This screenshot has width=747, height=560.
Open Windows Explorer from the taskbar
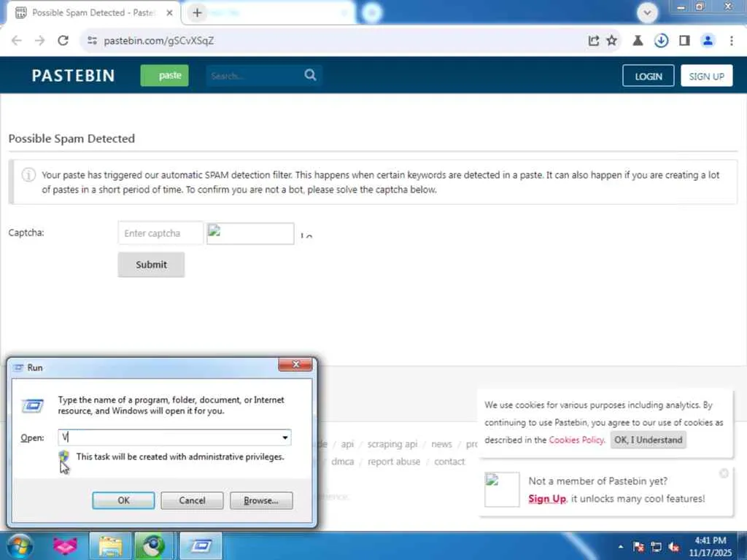click(111, 546)
